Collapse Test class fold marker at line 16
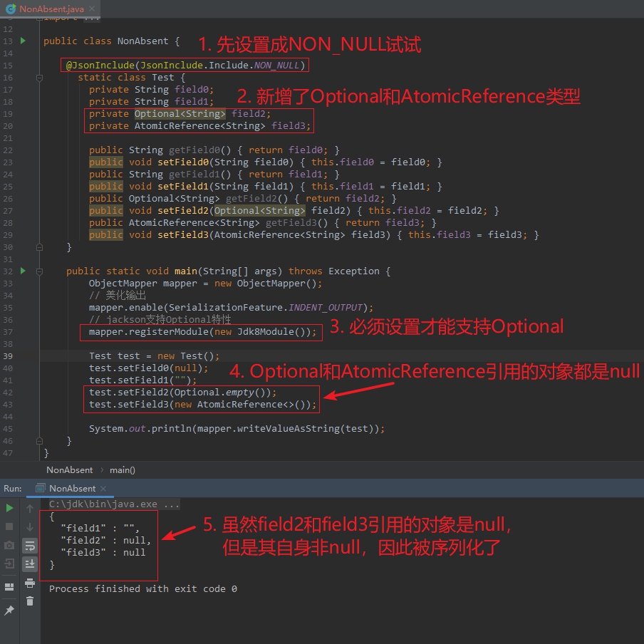 click(39, 78)
